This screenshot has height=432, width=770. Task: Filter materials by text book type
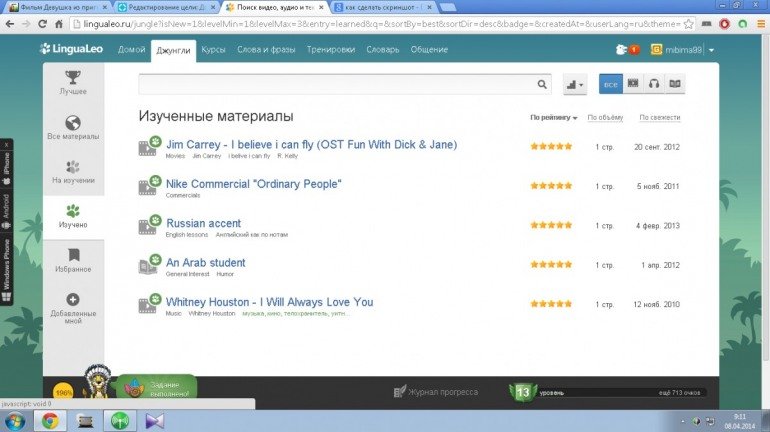tap(676, 85)
